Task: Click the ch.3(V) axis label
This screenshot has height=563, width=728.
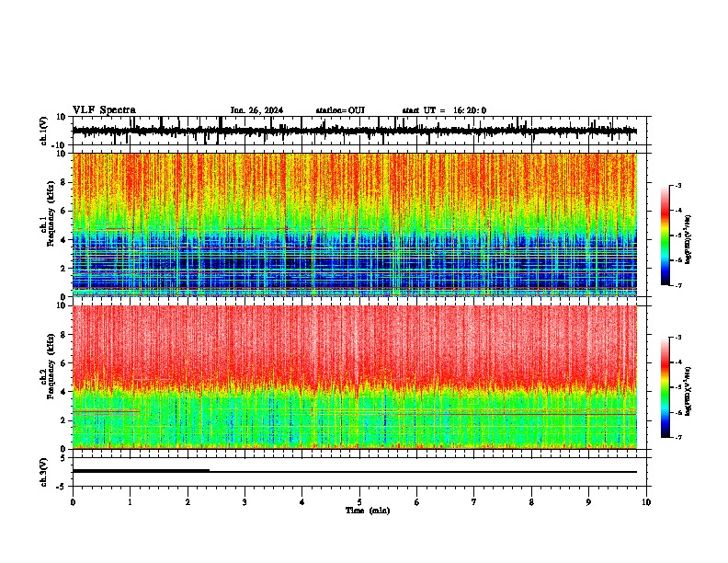Action: click(x=44, y=472)
